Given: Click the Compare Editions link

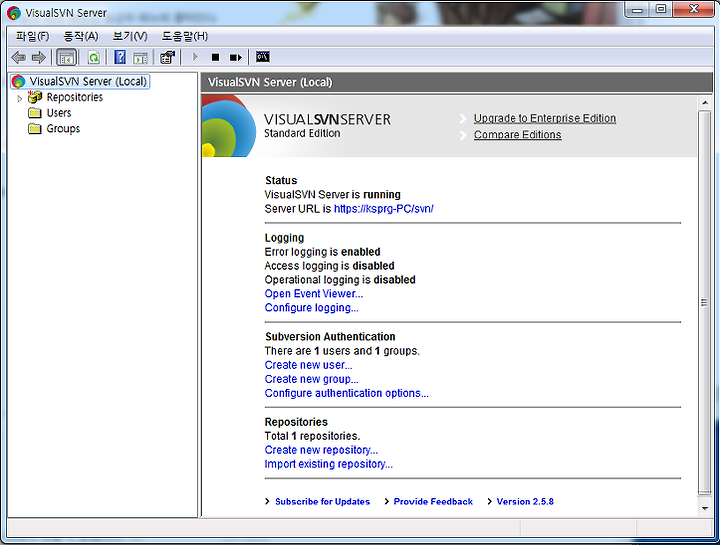Looking at the screenshot, I should click(518, 135).
